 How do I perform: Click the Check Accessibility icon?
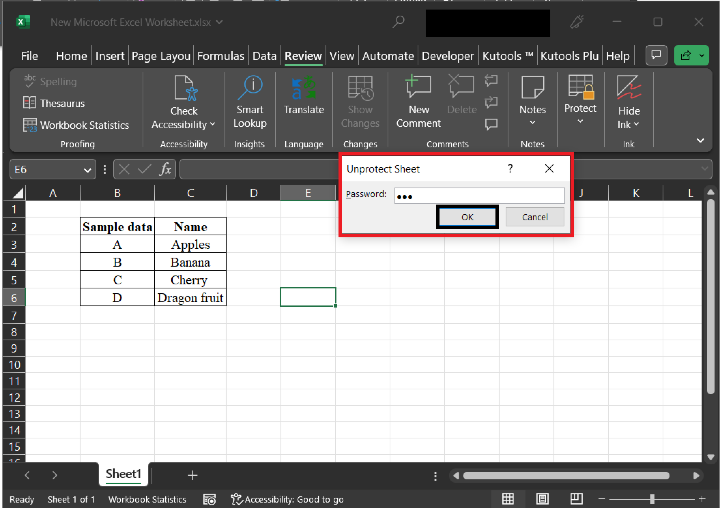click(184, 90)
